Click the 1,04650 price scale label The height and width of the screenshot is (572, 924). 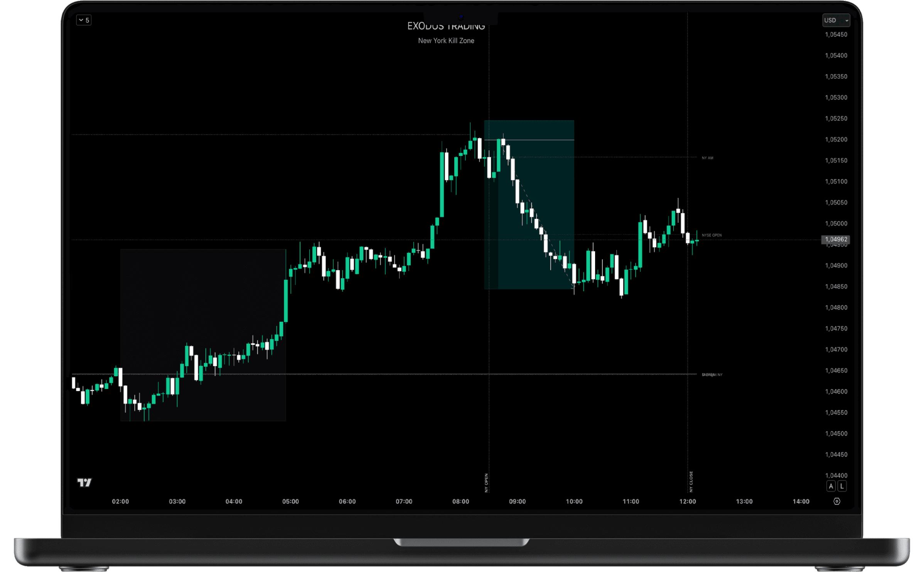point(836,370)
